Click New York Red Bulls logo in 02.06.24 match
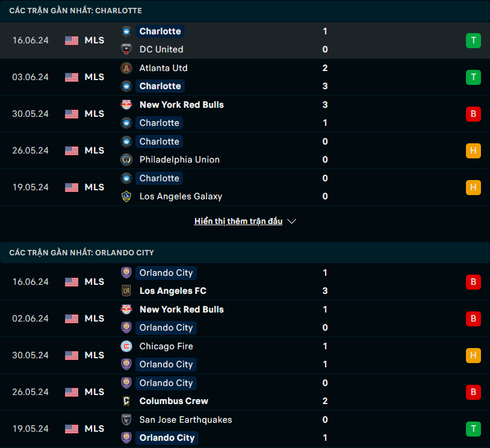 tap(126, 310)
